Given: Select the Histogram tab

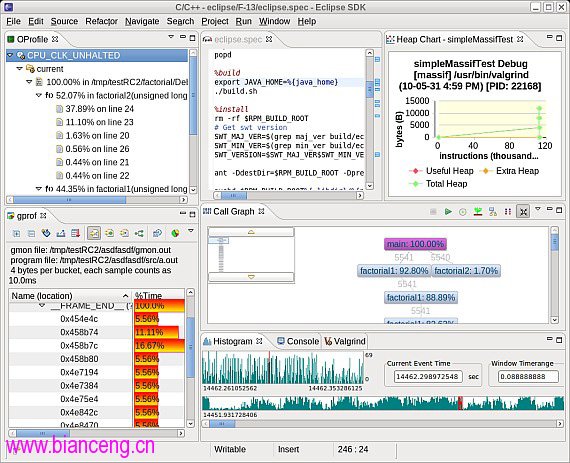Looking at the screenshot, I should tap(233, 341).
